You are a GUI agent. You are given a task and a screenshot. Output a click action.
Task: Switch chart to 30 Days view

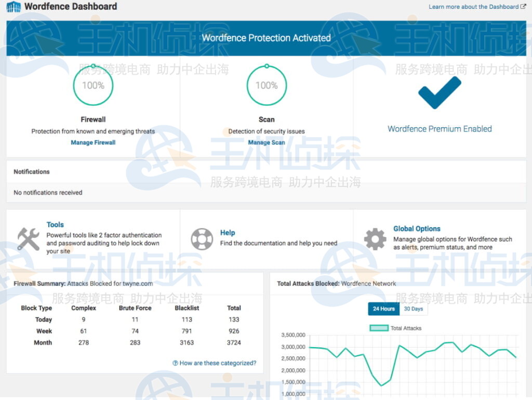[x=414, y=309]
